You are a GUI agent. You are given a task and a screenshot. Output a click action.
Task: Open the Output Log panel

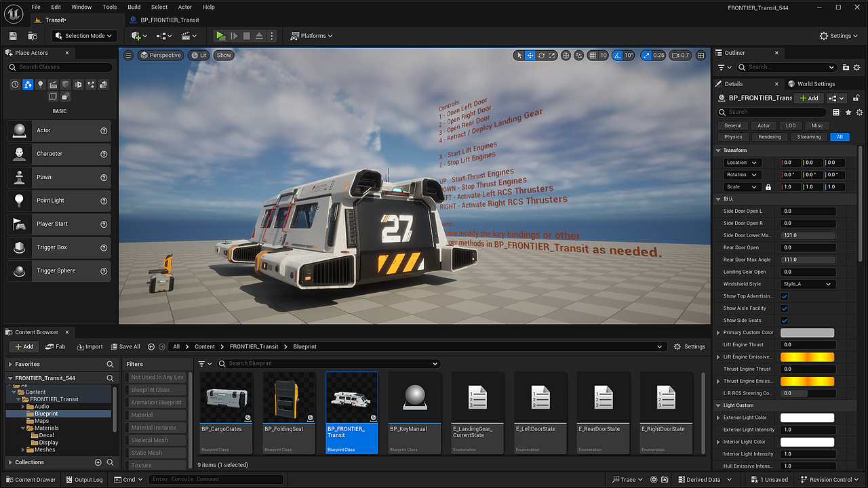pyautogui.click(x=84, y=480)
